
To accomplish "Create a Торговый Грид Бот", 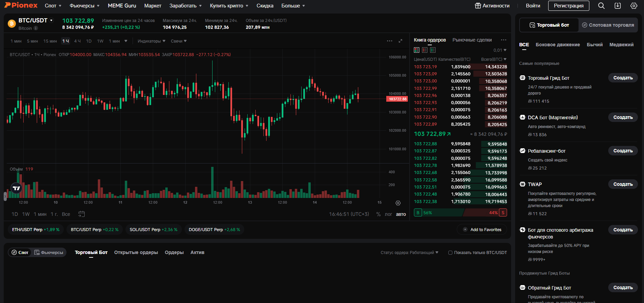I will (x=623, y=78).
